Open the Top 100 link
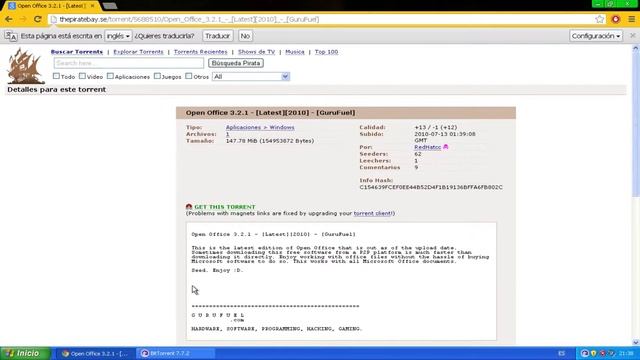 (x=326, y=52)
